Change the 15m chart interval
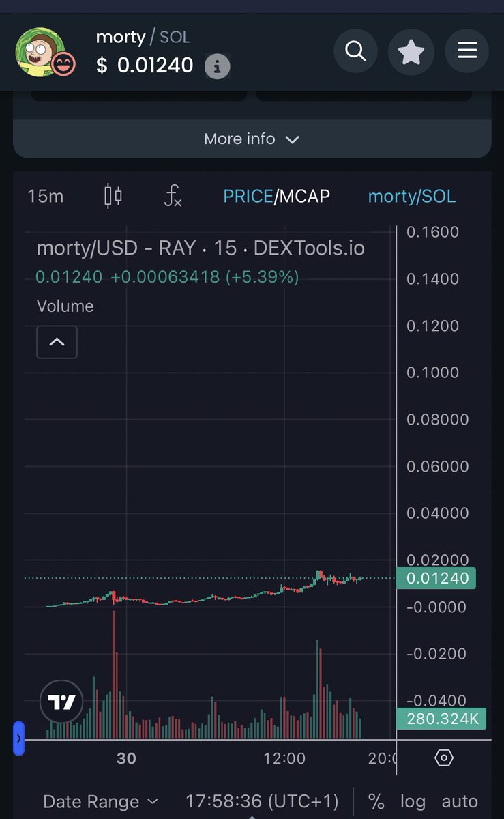Viewport: 504px width, 819px height. coord(46,197)
